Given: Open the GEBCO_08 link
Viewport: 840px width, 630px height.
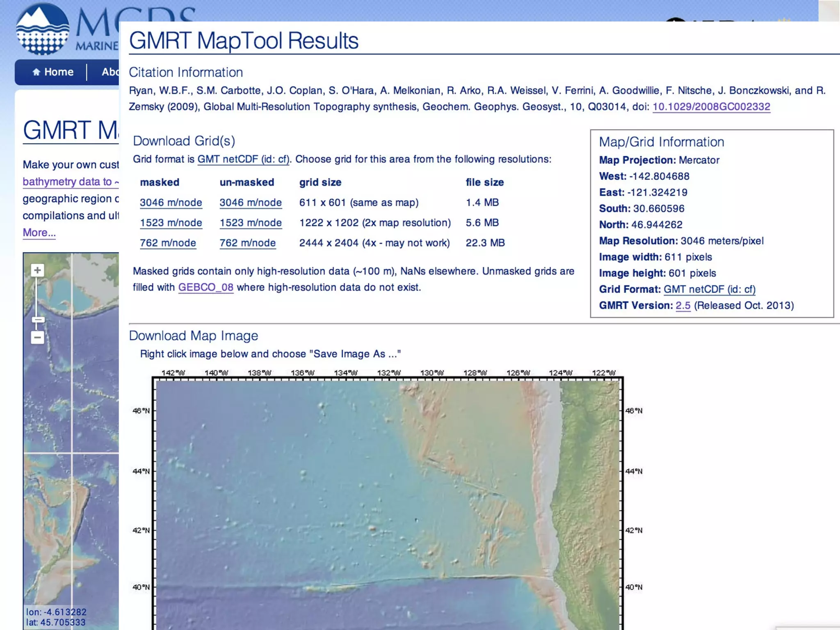Looking at the screenshot, I should tap(205, 288).
